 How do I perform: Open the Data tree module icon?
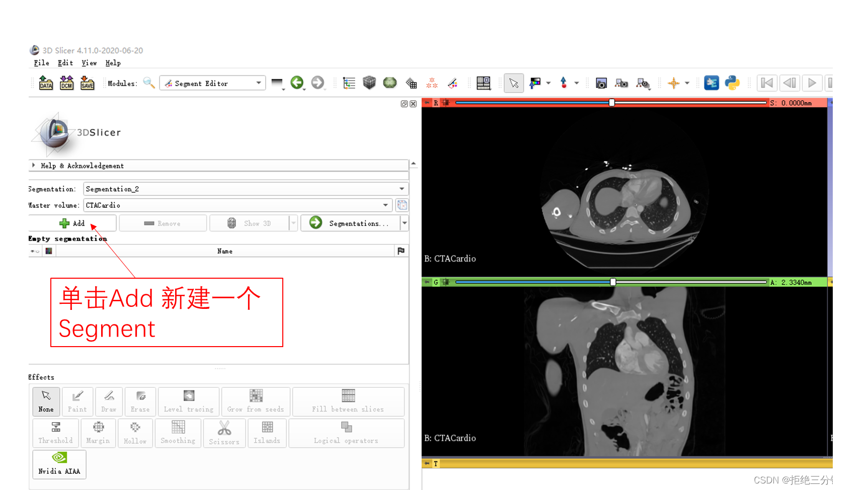(x=349, y=83)
